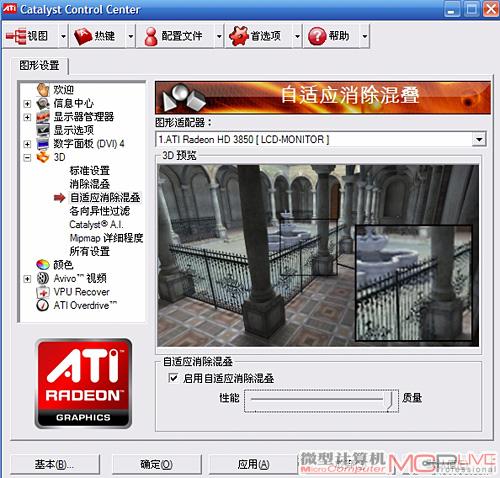Select 各向异性过滤 in the 3D tree
500x478 pixels.
(100, 211)
